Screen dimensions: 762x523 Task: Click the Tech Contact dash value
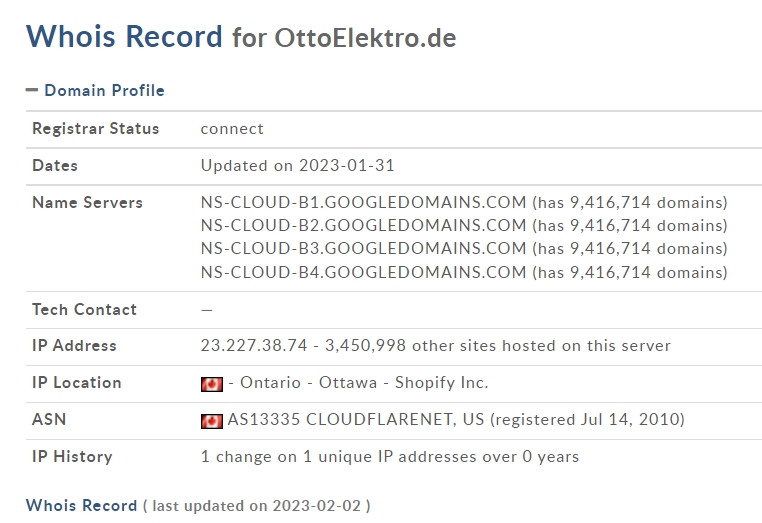[x=207, y=310]
